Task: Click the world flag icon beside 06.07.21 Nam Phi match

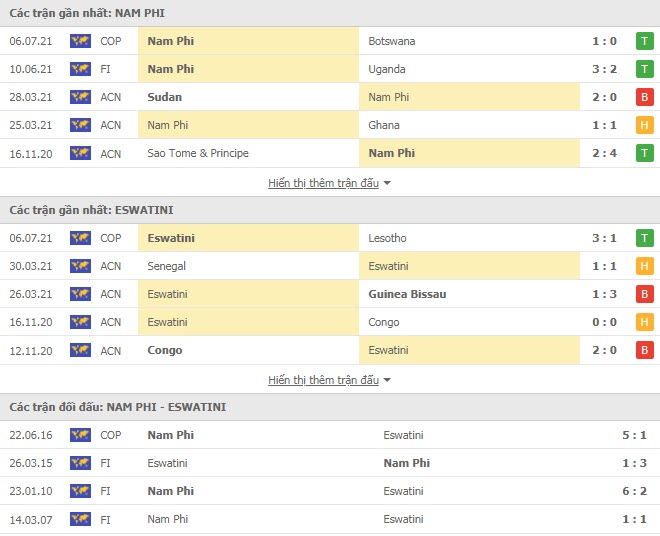Action: 80,41
